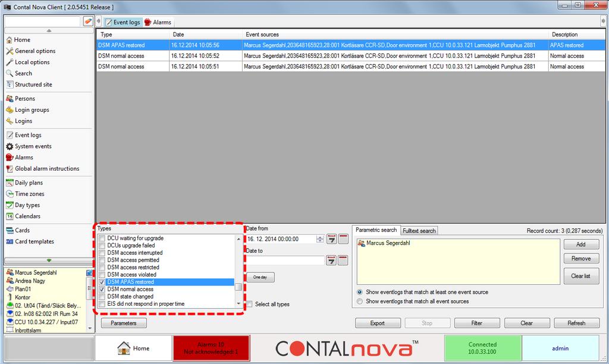This screenshot has height=364, width=609.
Task: Click the Add button for event sources
Action: point(581,244)
